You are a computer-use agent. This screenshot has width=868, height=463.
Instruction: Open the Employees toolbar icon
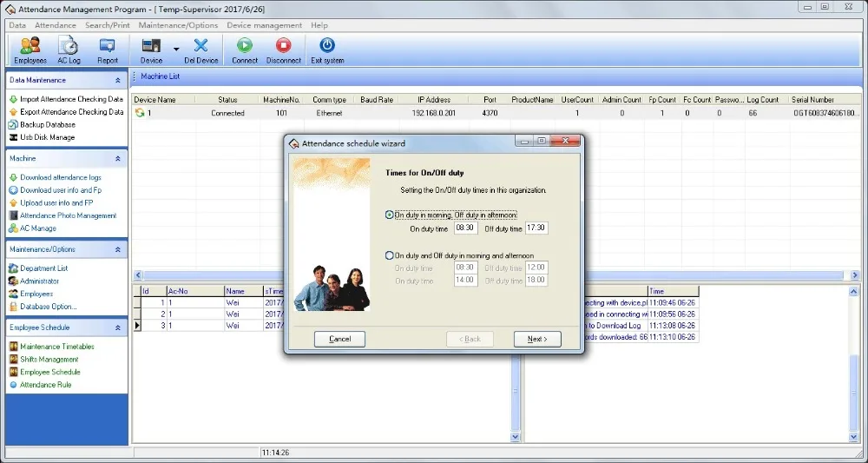click(30, 50)
